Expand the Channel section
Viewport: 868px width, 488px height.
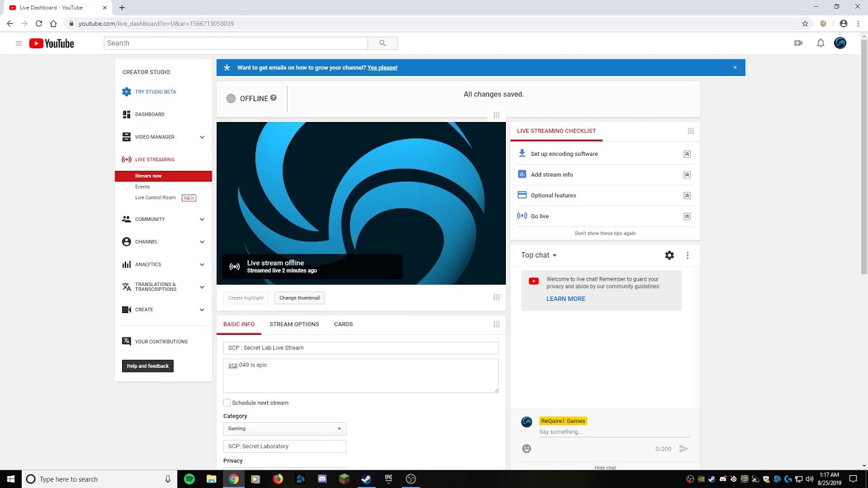tap(202, 242)
